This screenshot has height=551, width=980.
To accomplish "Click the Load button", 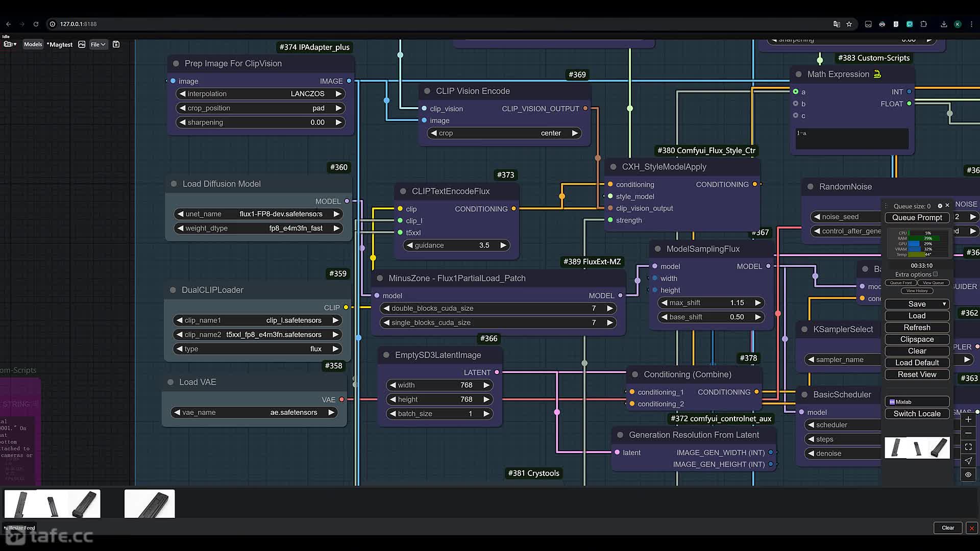I will click(x=917, y=316).
